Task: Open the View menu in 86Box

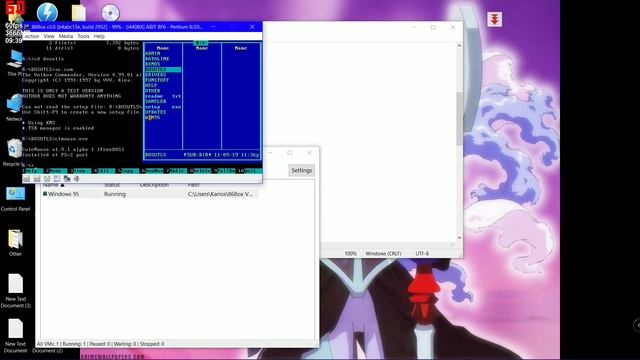Action: [49, 36]
